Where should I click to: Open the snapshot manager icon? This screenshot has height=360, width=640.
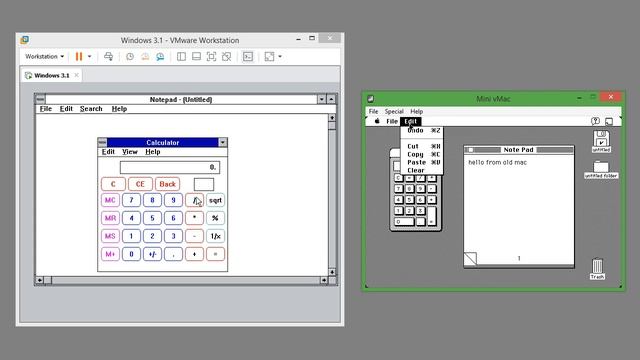click(x=160, y=56)
